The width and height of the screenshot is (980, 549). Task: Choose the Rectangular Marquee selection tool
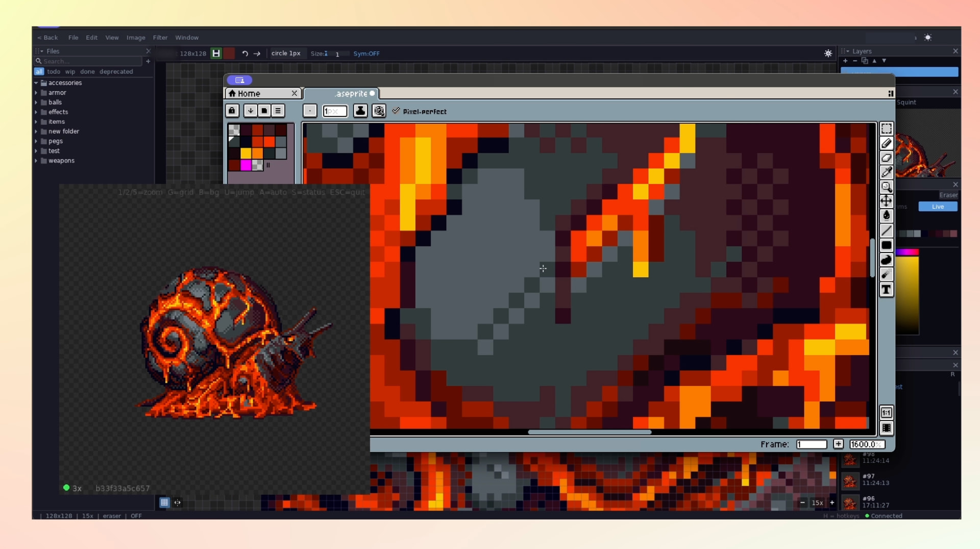pos(887,129)
